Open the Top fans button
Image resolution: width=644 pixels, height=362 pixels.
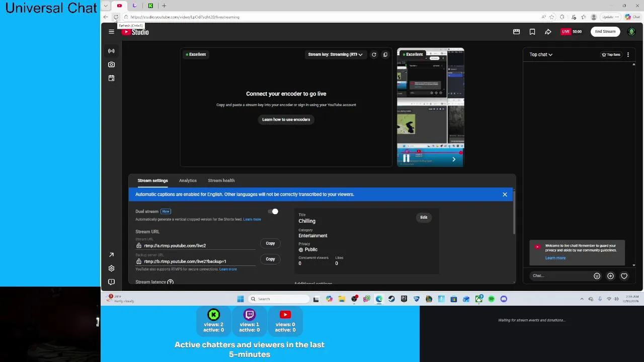tap(611, 54)
